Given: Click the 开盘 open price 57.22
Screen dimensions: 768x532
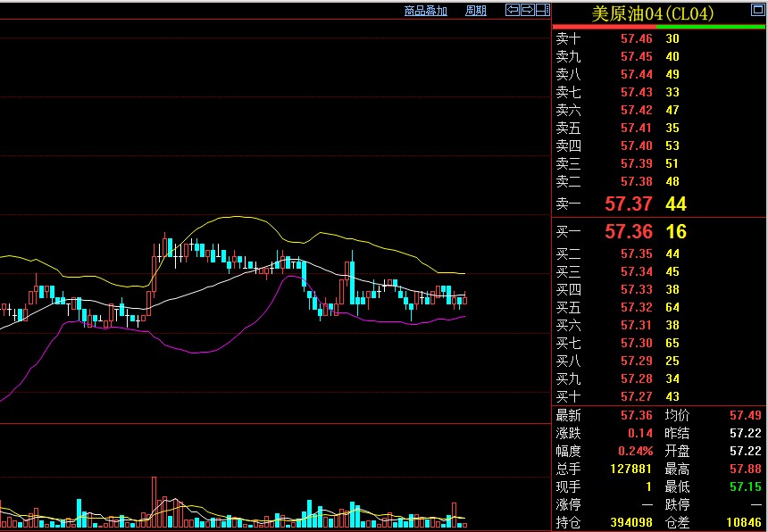Looking at the screenshot, I should [746, 451].
